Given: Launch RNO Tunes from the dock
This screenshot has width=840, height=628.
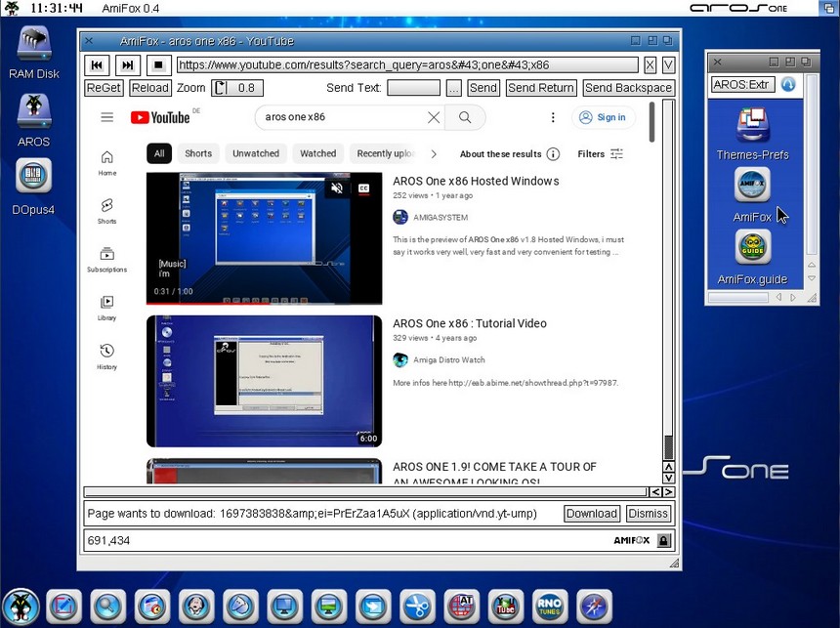Looking at the screenshot, I should coord(549,607).
